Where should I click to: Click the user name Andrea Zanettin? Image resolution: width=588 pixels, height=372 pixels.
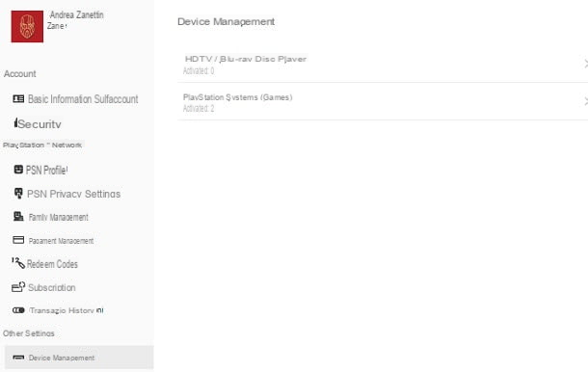[76, 15]
